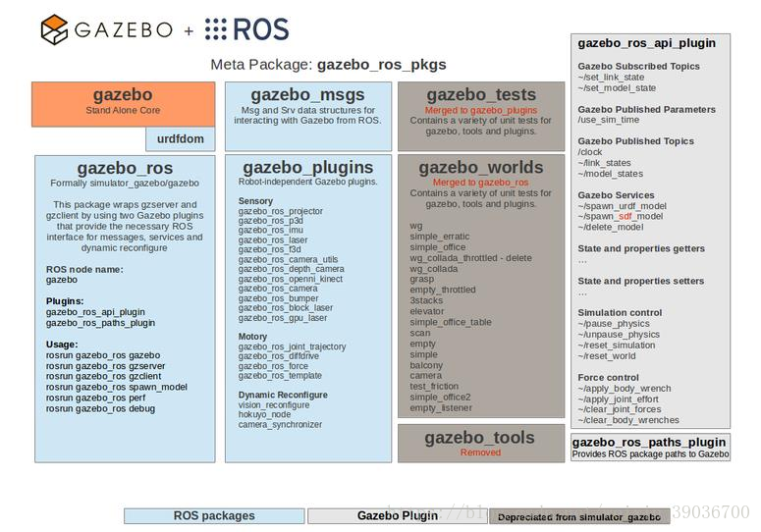Viewport: 761px width, 532px height.
Task: Click the urdfdom box
Action: point(181,139)
